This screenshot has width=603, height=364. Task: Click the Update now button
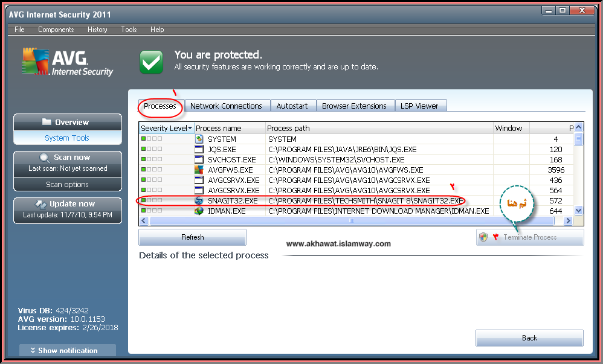[x=68, y=210]
